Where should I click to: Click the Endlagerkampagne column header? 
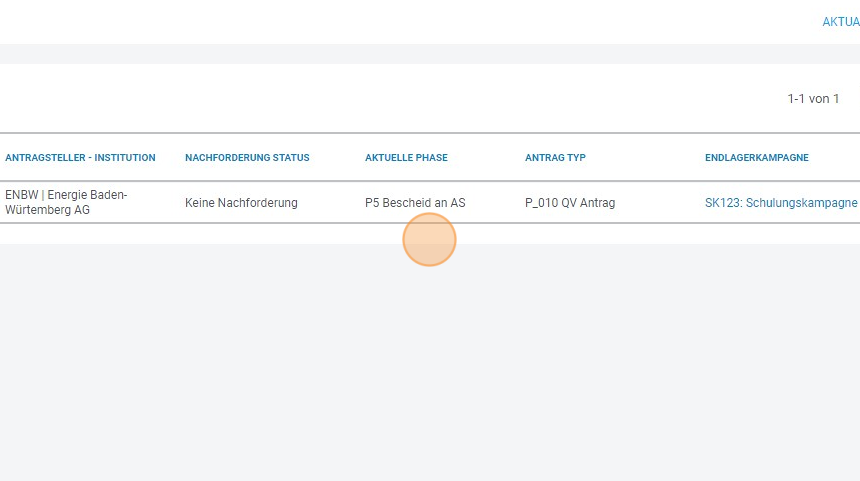coord(756,158)
